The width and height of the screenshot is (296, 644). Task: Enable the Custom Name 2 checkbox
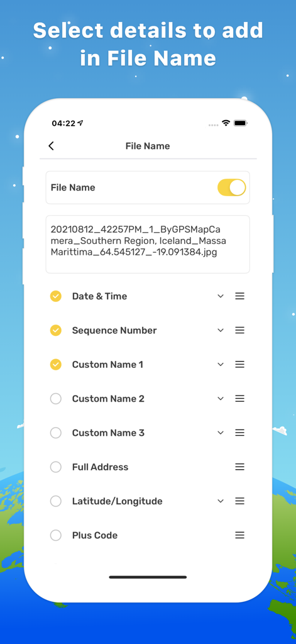point(55,398)
